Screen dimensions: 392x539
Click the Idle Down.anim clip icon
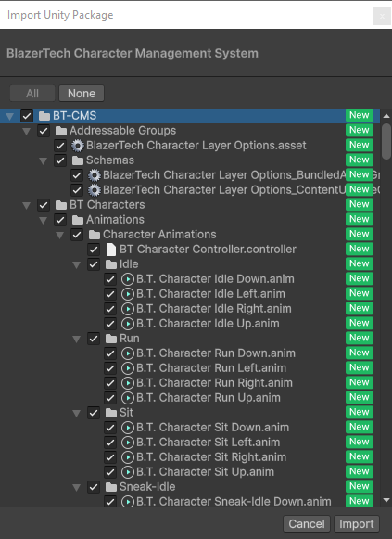128,279
